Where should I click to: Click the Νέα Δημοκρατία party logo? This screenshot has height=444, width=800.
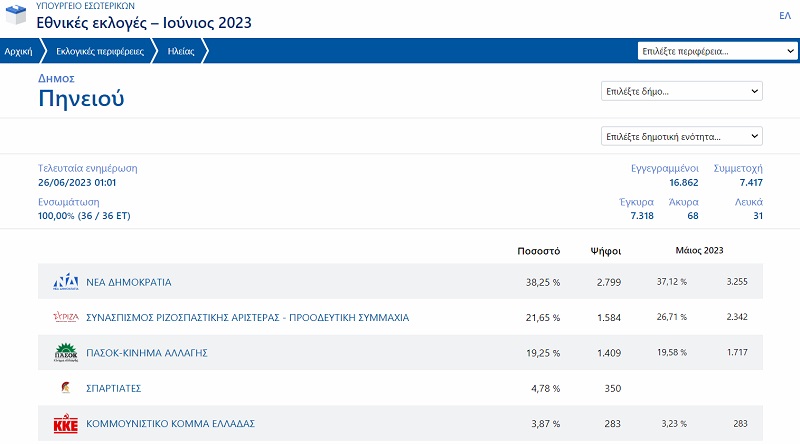point(65,282)
